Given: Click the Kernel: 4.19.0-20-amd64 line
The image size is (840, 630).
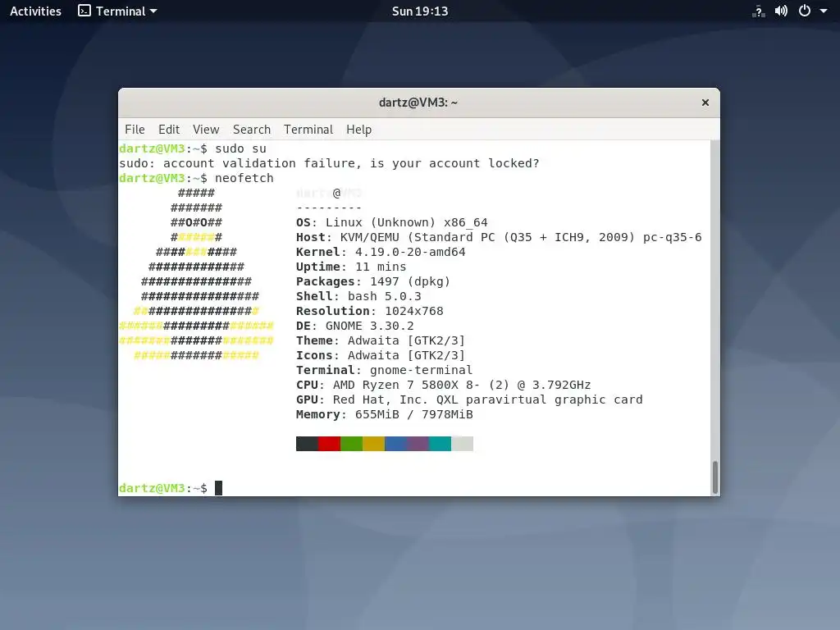Looking at the screenshot, I should 381,252.
